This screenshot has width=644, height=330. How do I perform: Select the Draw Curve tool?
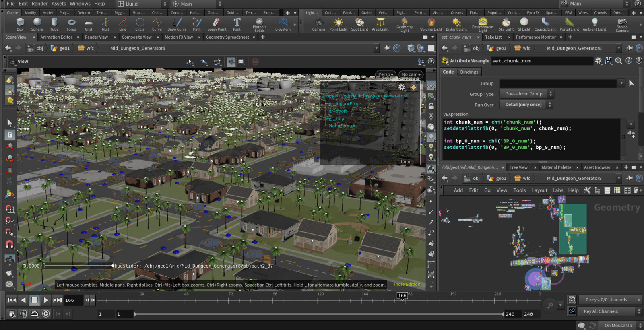[177, 24]
